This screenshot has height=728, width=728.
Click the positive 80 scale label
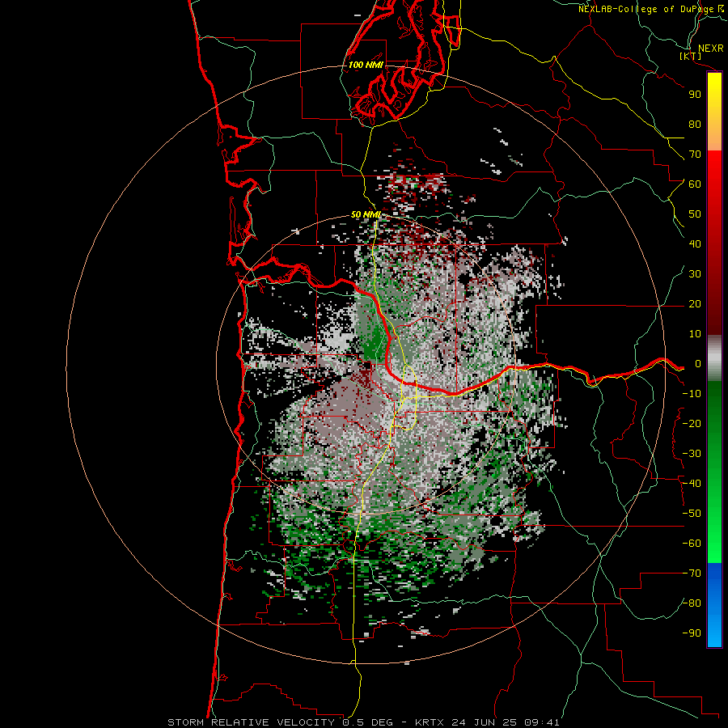tap(695, 125)
